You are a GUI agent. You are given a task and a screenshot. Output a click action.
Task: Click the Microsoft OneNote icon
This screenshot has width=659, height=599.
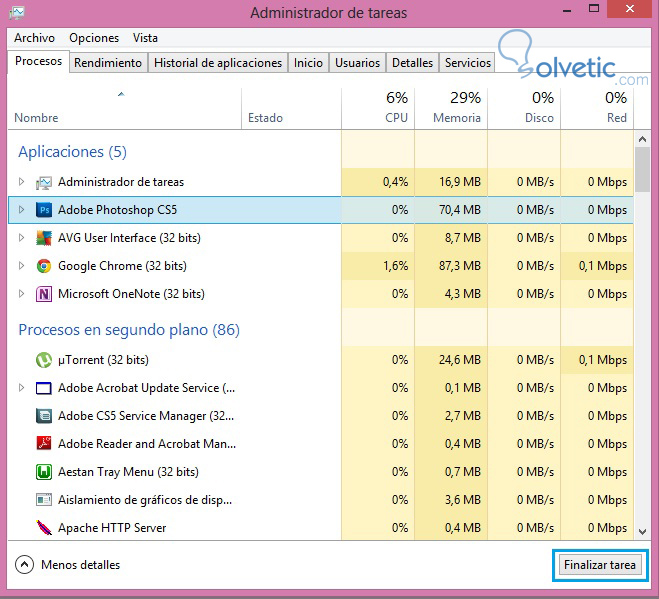44,294
